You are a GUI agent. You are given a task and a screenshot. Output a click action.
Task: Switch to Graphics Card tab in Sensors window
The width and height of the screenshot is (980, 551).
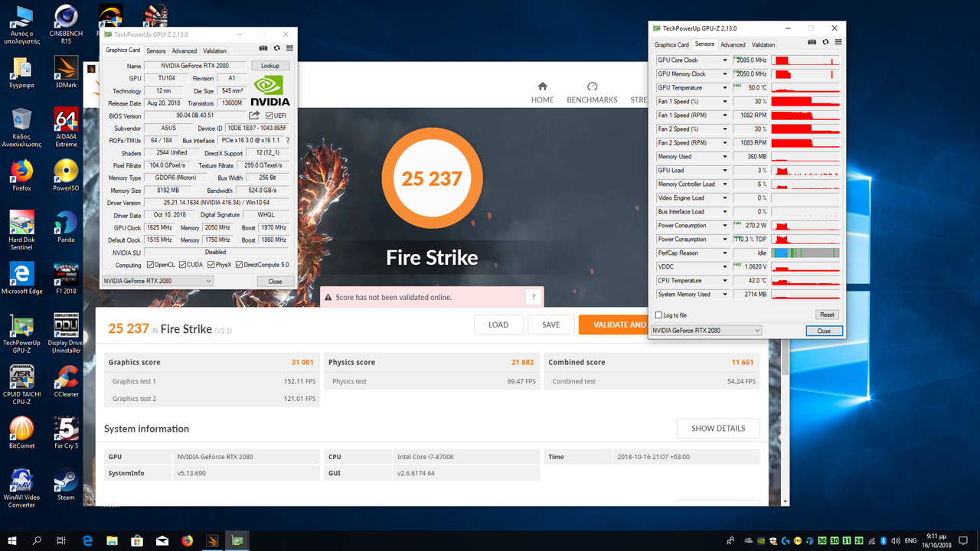(x=671, y=45)
